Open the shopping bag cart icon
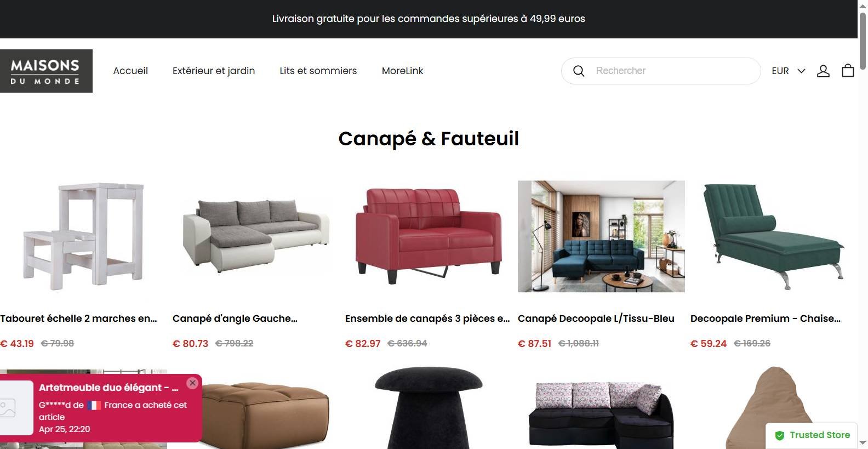This screenshot has height=449, width=868. (x=848, y=71)
